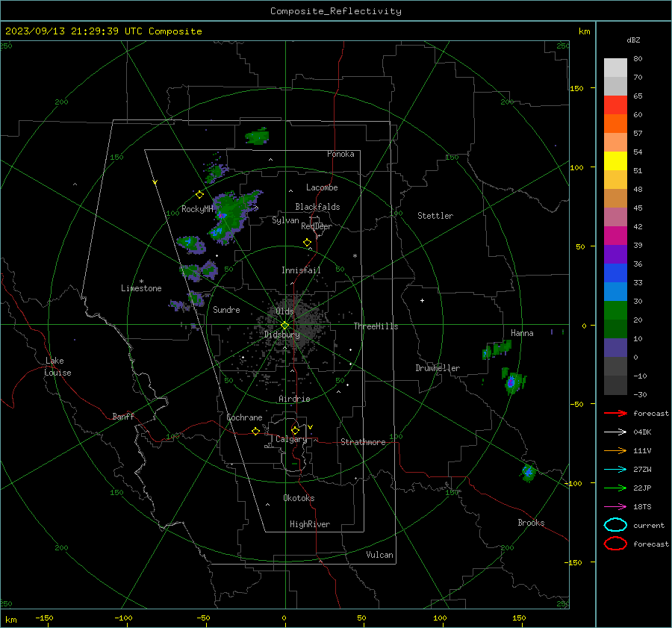Click the Limestone label
The height and width of the screenshot is (628, 672).
click(x=141, y=288)
